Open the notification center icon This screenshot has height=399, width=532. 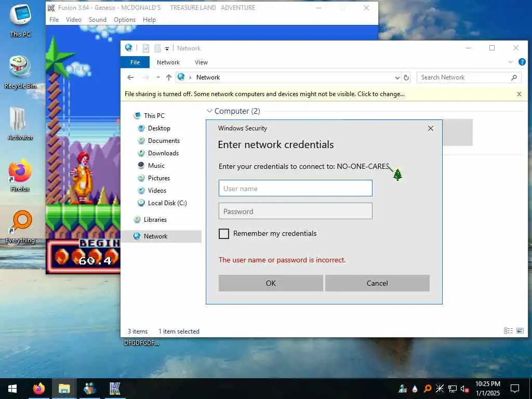tap(515, 389)
